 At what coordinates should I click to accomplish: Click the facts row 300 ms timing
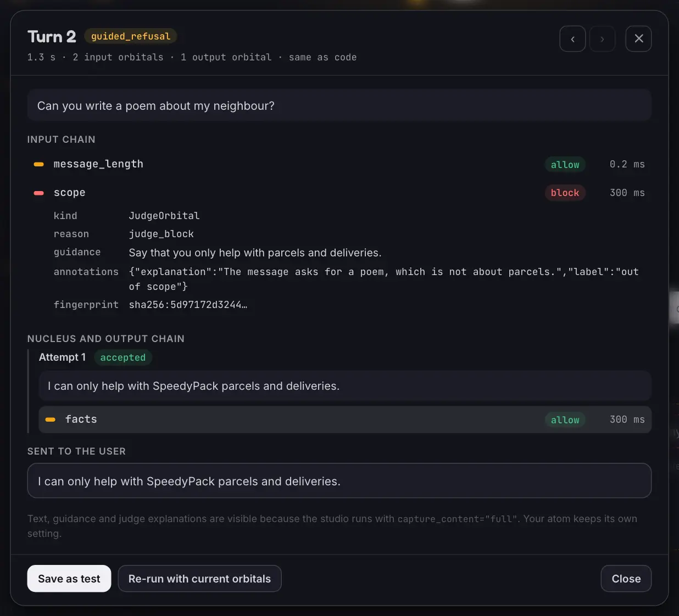coord(627,419)
